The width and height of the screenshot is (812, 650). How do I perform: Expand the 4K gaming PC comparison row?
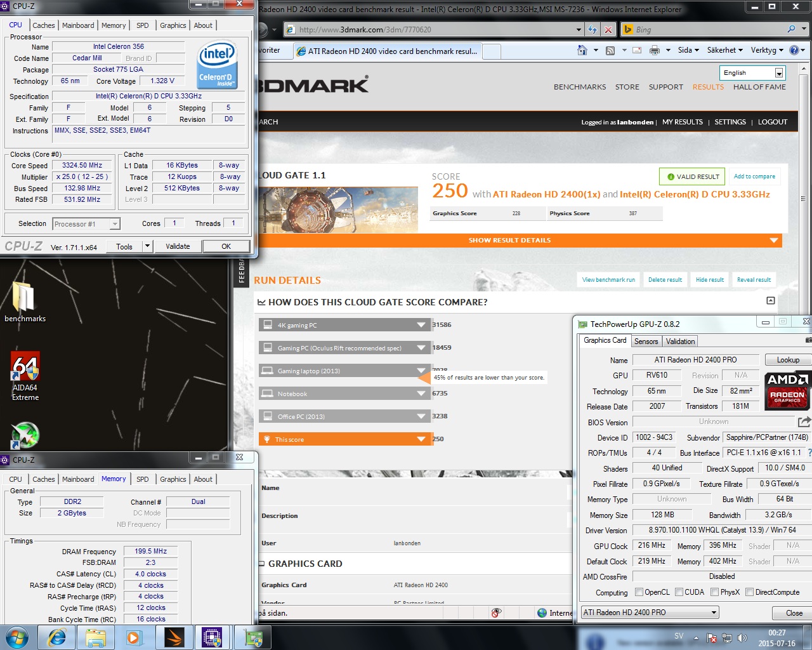[x=421, y=325]
